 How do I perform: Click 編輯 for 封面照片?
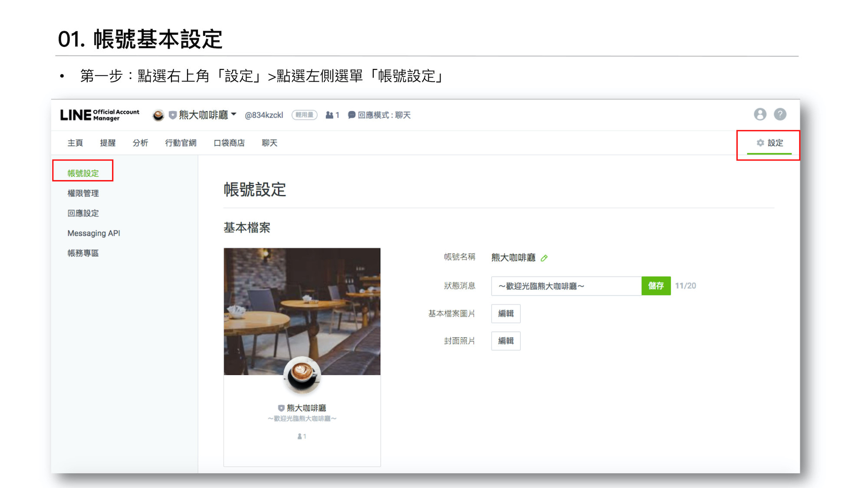click(x=506, y=341)
